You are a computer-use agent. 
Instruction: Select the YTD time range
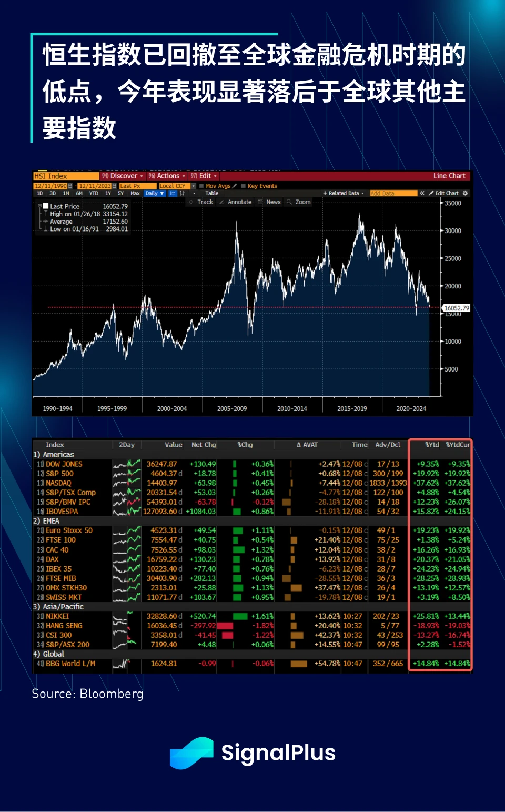tap(94, 193)
